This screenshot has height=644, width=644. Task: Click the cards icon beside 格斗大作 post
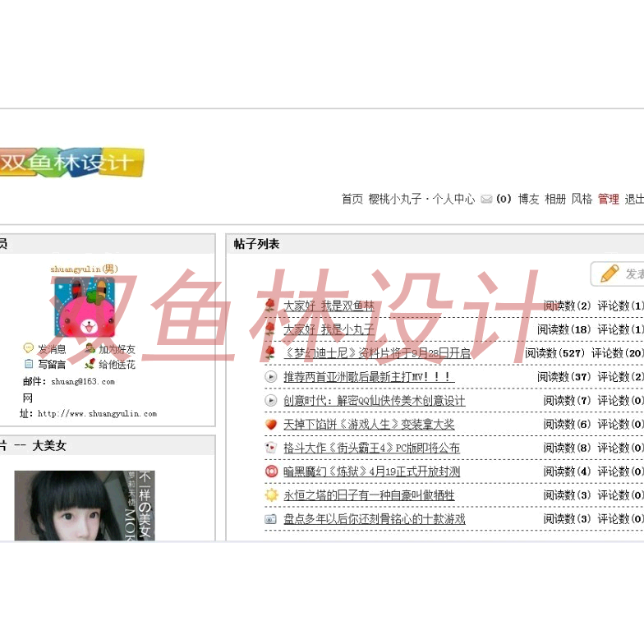pyautogui.click(x=271, y=447)
